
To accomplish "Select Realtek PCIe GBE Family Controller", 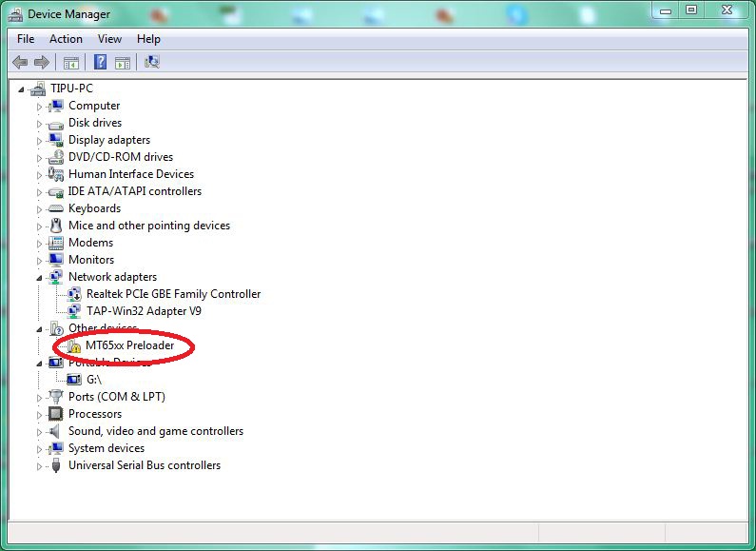I will click(x=174, y=294).
